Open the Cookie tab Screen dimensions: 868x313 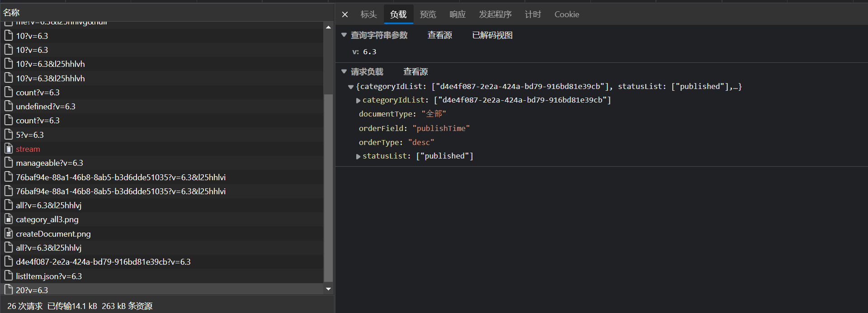(566, 14)
